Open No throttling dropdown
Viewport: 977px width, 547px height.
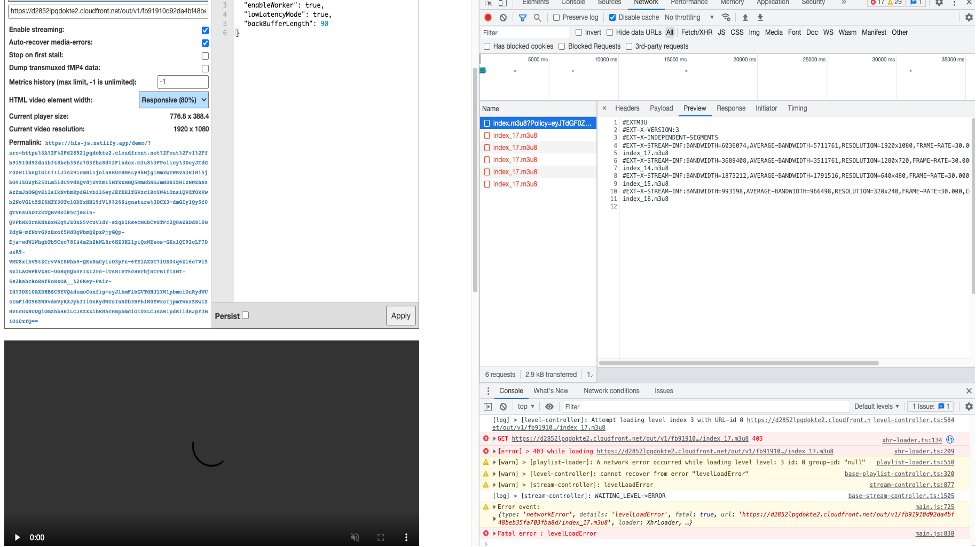tap(689, 18)
